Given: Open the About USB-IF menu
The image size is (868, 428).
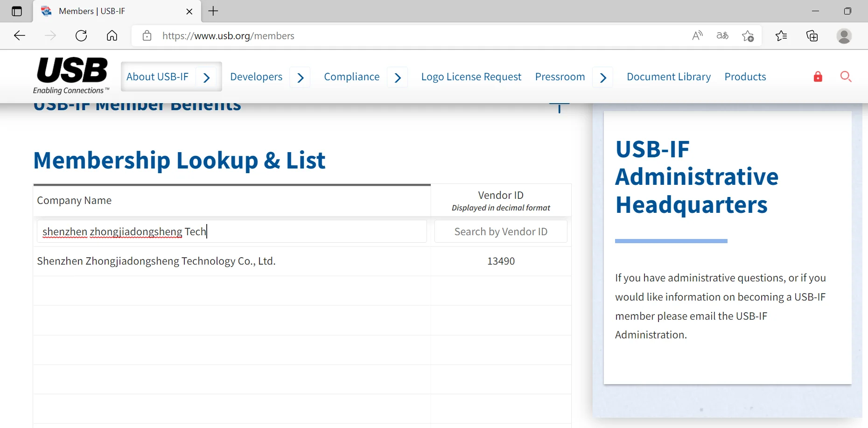Looking at the screenshot, I should pos(157,77).
